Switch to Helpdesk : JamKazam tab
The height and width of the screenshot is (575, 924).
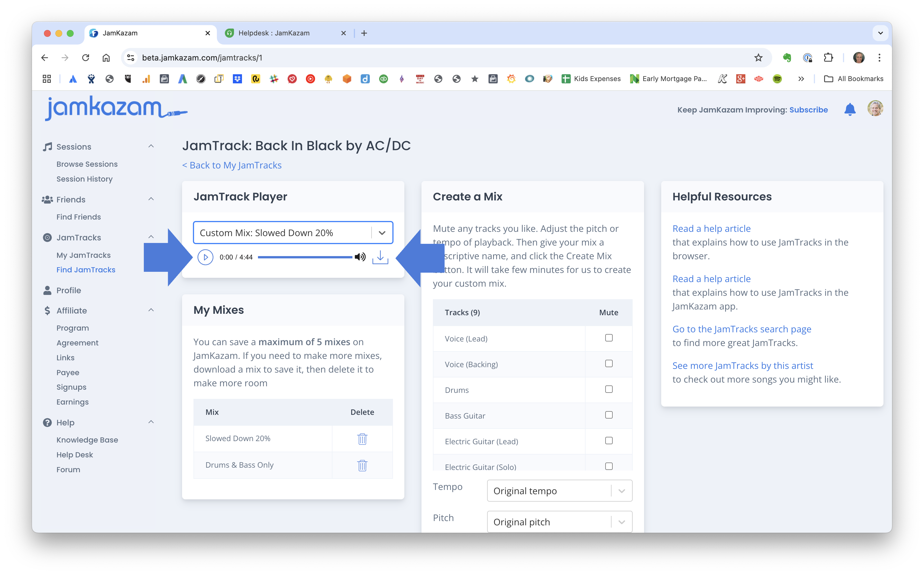coord(274,33)
